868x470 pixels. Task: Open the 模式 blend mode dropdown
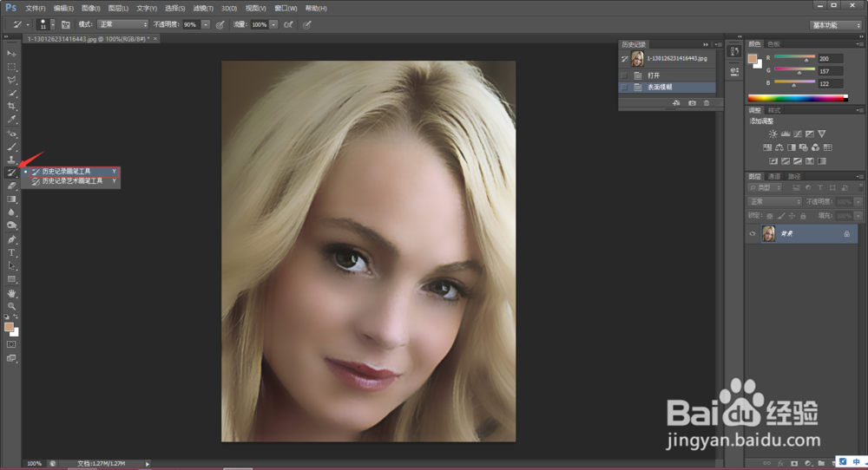coord(122,24)
